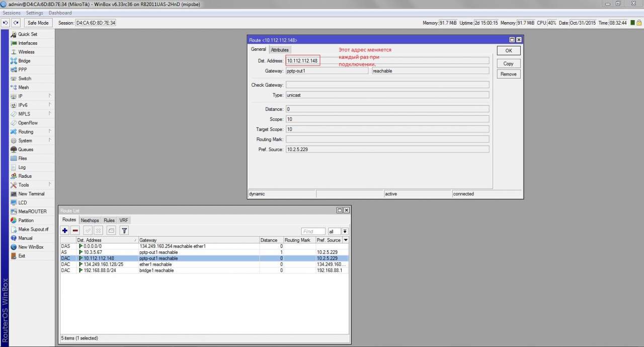Open New WinBox from the sidebar
This screenshot has height=347, width=644.
(x=31, y=247)
